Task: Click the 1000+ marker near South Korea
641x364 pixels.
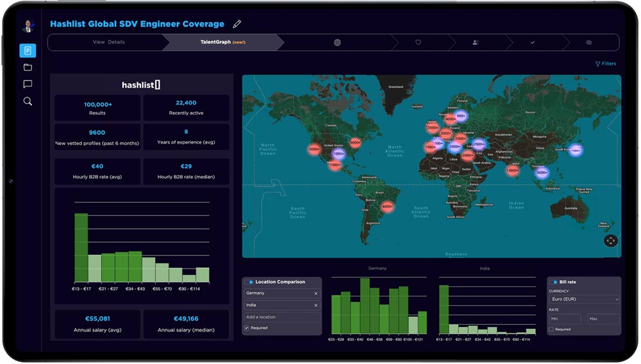Action: (x=576, y=151)
